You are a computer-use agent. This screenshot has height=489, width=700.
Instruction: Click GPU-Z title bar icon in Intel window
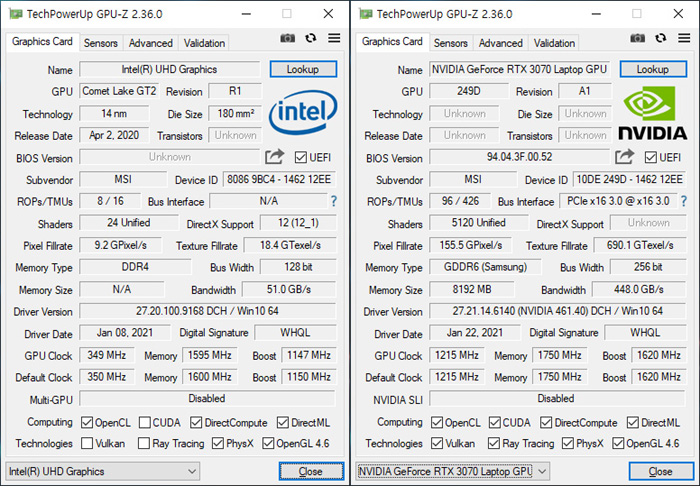16,14
